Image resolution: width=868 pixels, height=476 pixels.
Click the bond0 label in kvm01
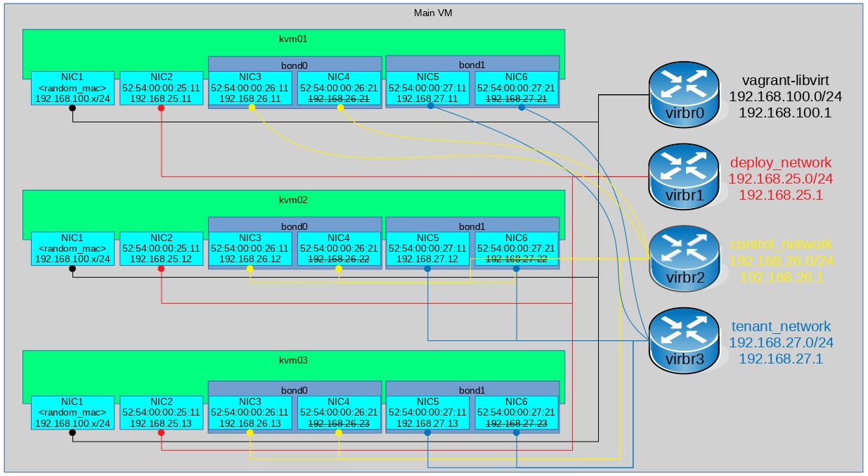294,65
